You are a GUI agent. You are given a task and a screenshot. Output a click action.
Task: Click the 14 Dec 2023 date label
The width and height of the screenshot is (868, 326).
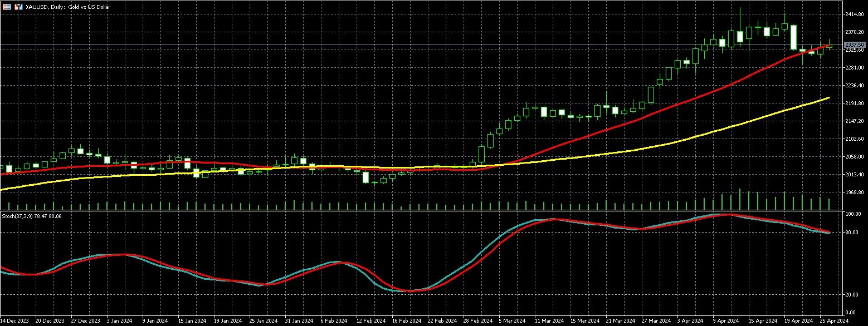[14, 321]
